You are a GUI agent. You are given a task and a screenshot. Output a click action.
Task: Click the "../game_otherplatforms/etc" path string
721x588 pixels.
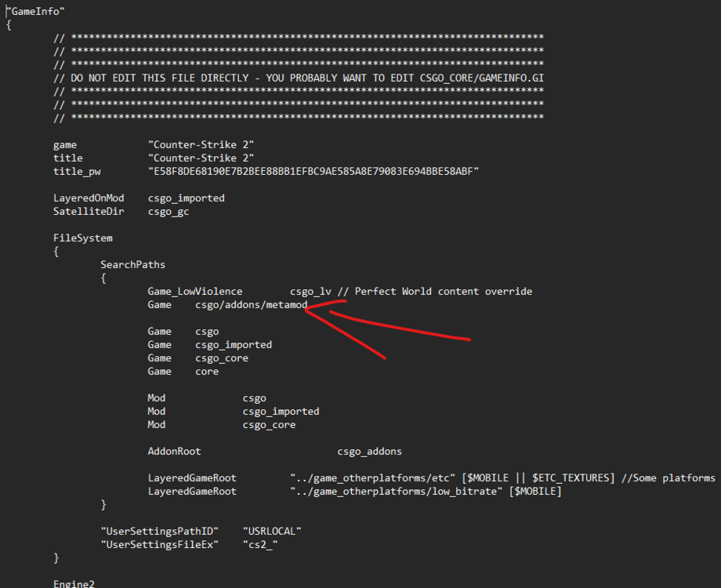[x=372, y=478]
